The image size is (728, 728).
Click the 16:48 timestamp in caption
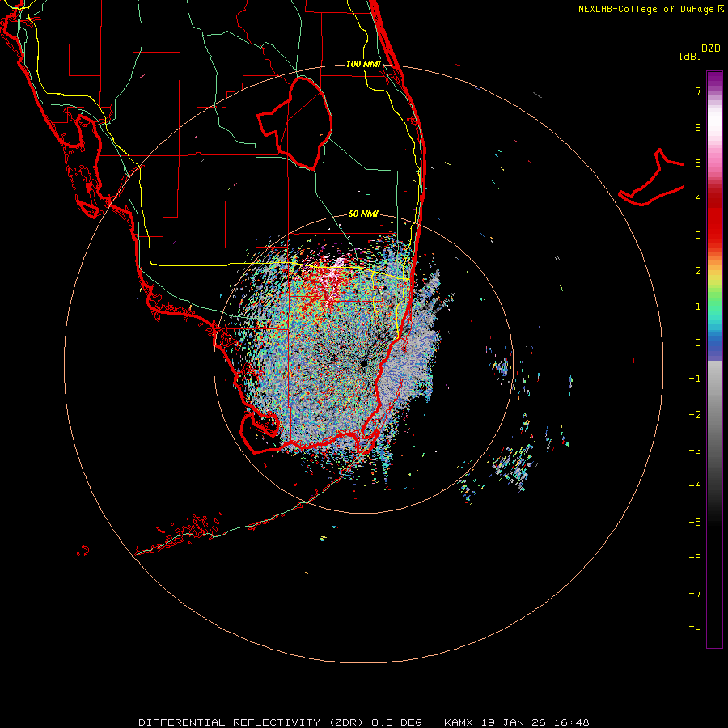tap(572, 722)
